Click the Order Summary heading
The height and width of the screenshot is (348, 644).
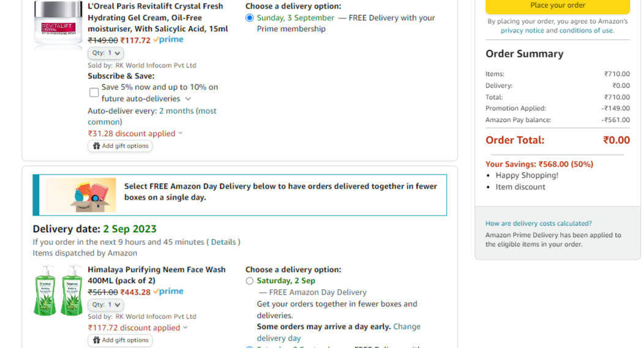525,54
